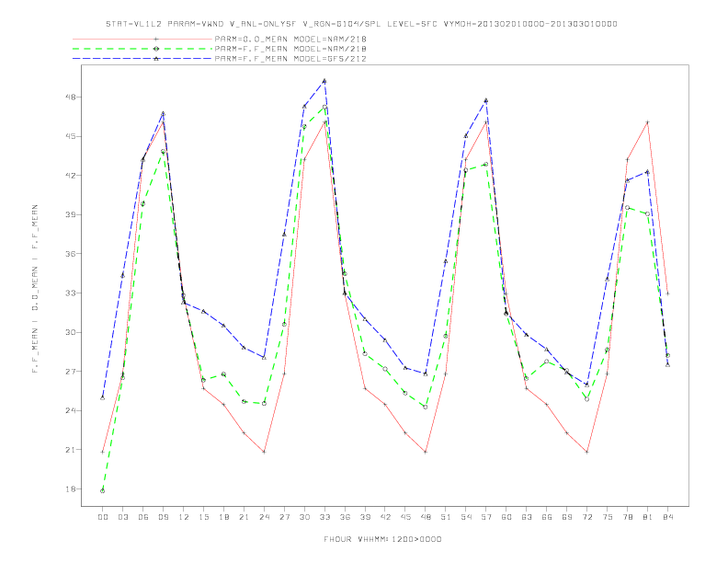Viewport: 728px width, 563px height.
Task: Select legend entry PARM=O.O_MEAN MODEL=NAM/218
Action: point(290,39)
